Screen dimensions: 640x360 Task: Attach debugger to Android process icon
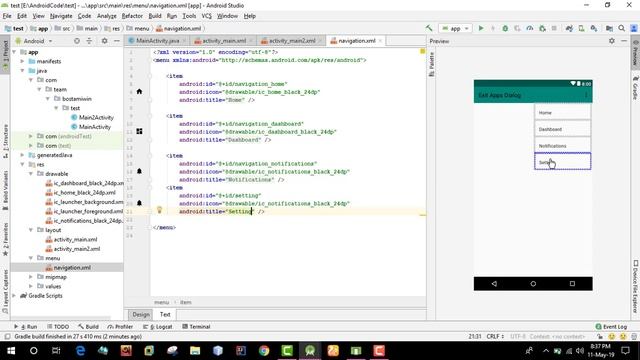click(542, 28)
